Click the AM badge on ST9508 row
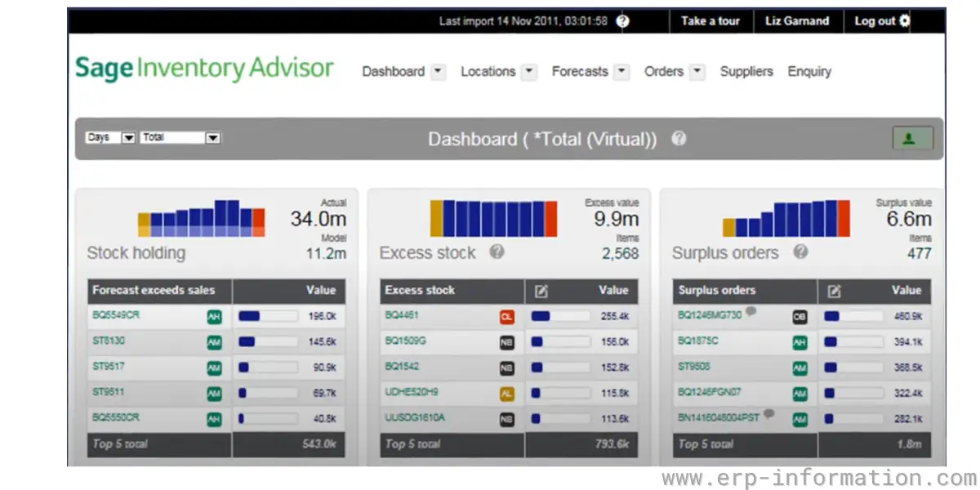This screenshot has width=980, height=490. [800, 368]
